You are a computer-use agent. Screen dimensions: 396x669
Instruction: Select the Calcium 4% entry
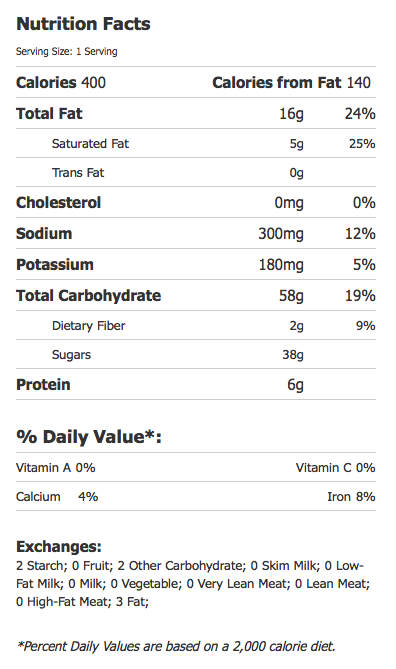(57, 497)
